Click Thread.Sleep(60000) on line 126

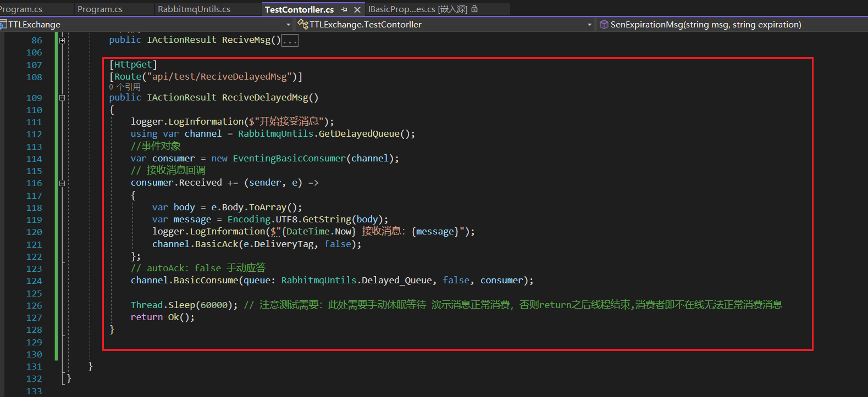coord(181,305)
